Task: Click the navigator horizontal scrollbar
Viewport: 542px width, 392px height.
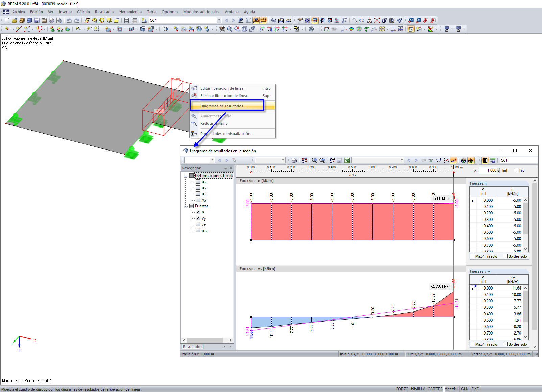Action: click(207, 340)
